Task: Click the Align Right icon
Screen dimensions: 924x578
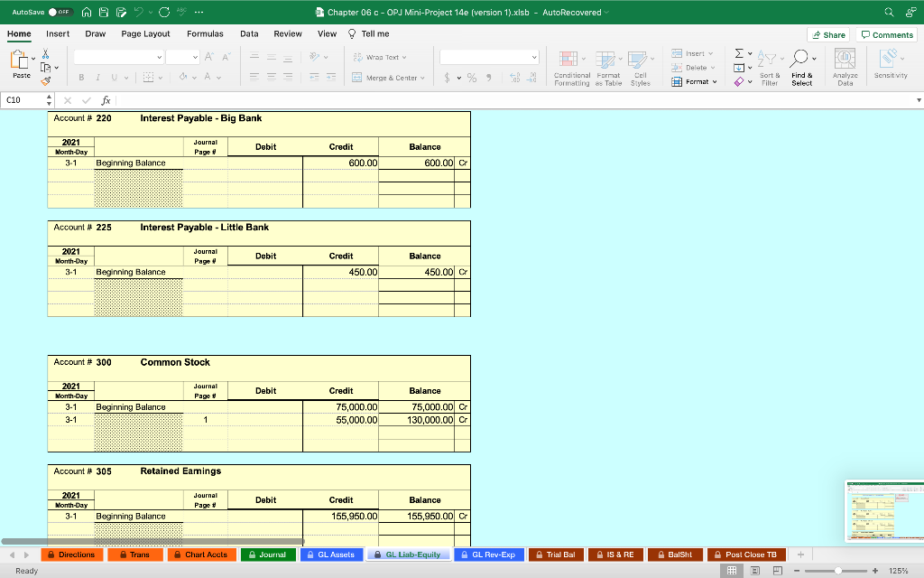Action: click(288, 77)
